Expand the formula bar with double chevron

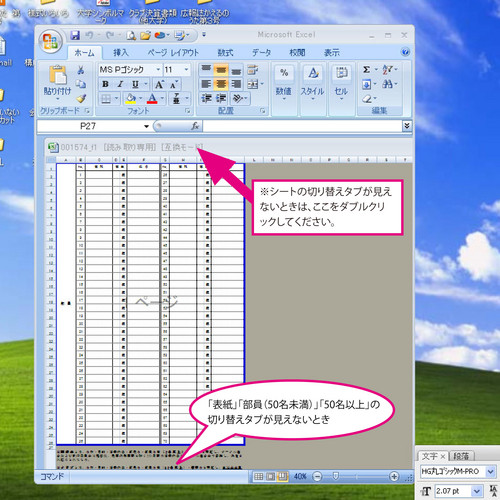407,126
